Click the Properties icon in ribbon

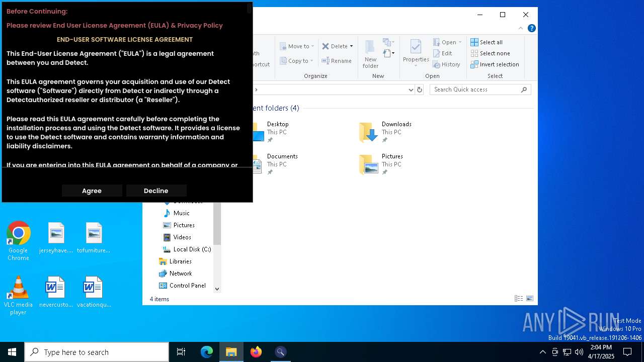(x=416, y=48)
